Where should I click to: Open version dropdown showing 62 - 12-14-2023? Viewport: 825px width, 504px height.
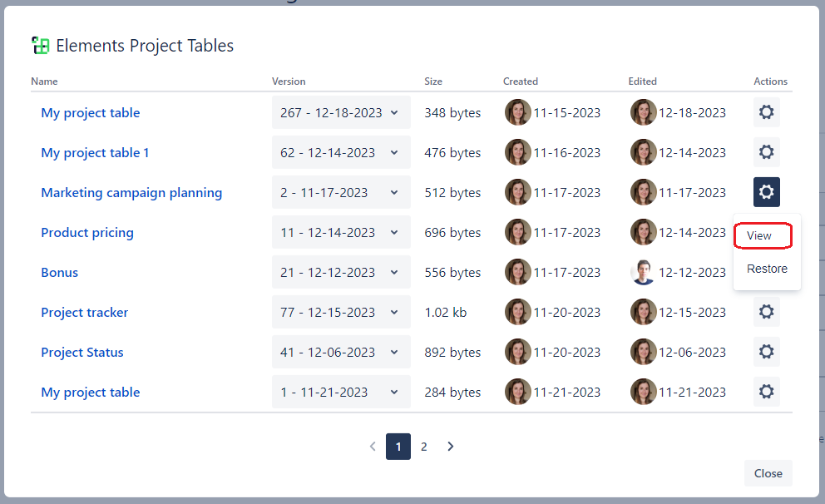(x=340, y=152)
